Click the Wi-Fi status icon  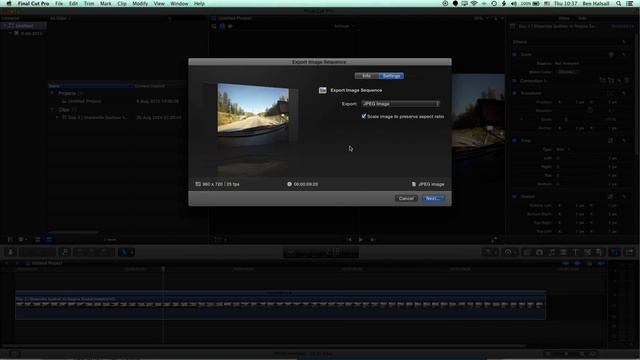tap(474, 3)
